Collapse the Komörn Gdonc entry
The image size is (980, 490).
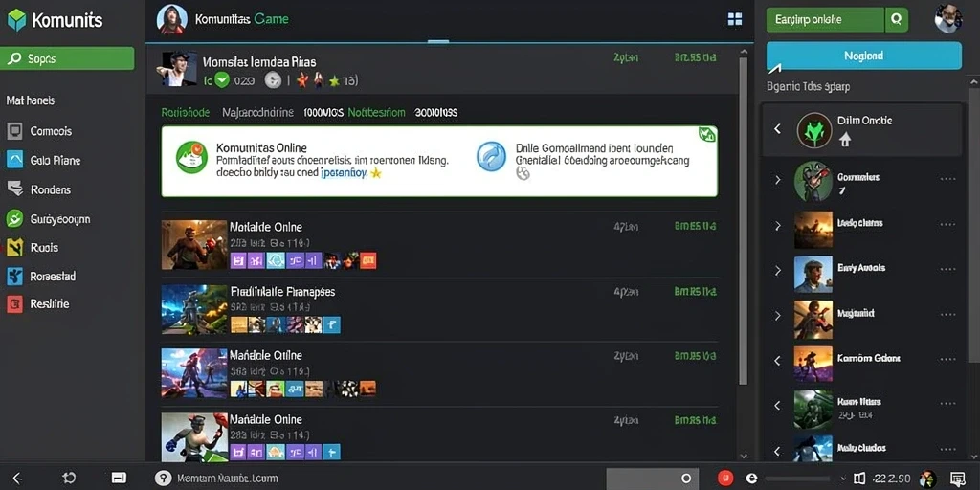(x=777, y=361)
